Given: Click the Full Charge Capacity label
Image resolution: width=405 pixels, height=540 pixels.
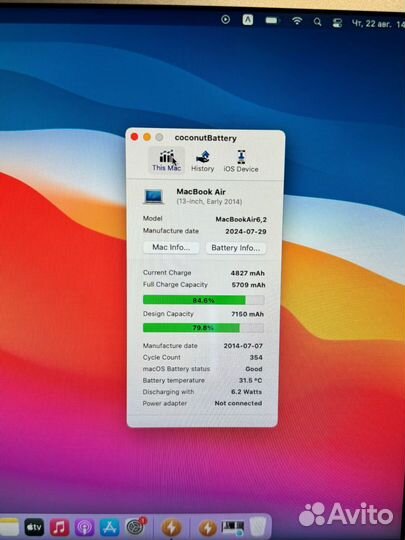Looking at the screenshot, I should 175,284.
